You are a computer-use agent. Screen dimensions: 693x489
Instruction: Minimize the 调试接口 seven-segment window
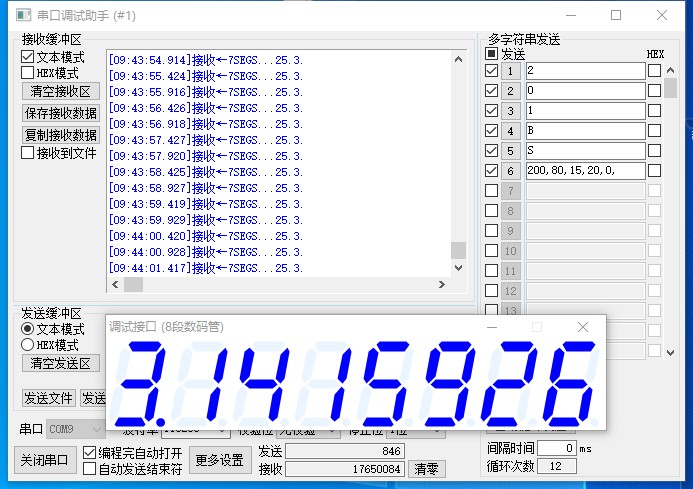click(492, 327)
